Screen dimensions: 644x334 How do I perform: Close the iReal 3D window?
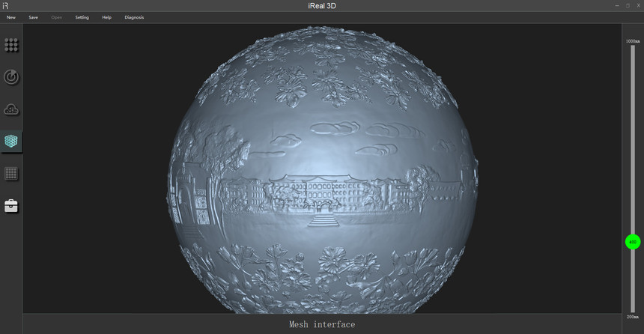pyautogui.click(x=638, y=5)
